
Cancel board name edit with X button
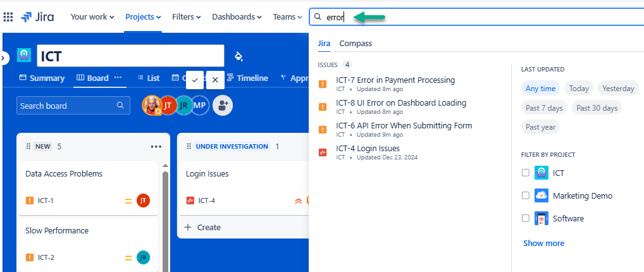tap(215, 80)
